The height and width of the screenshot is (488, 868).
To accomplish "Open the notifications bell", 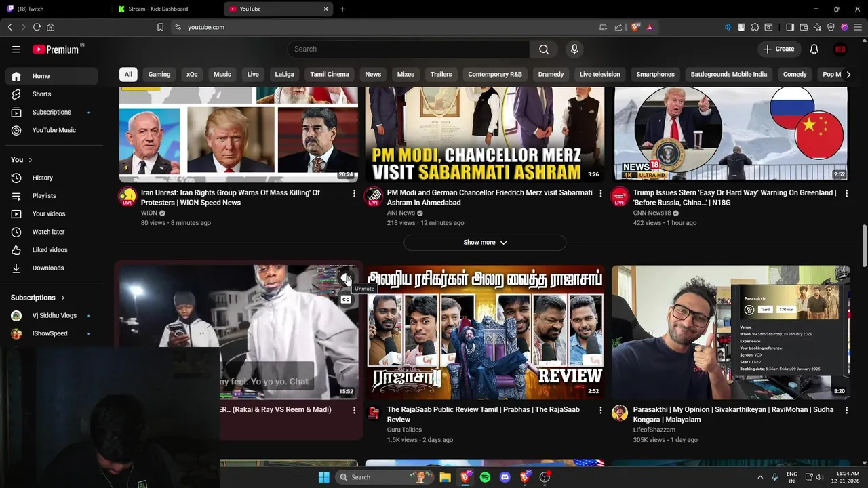I will [814, 49].
